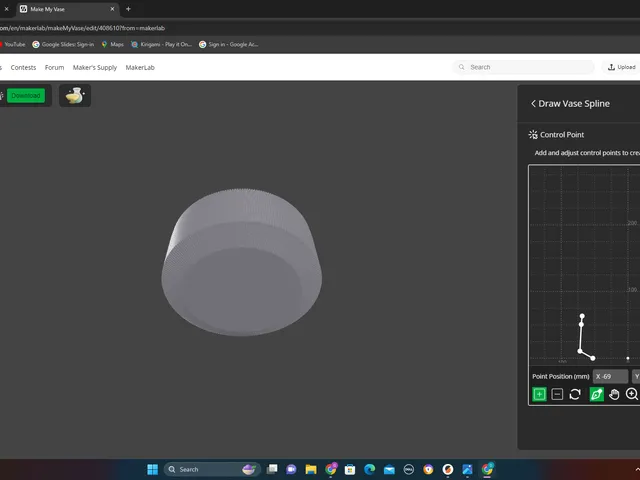The width and height of the screenshot is (640, 480).
Task: Select the bottom-right spline control point
Action: [593, 358]
